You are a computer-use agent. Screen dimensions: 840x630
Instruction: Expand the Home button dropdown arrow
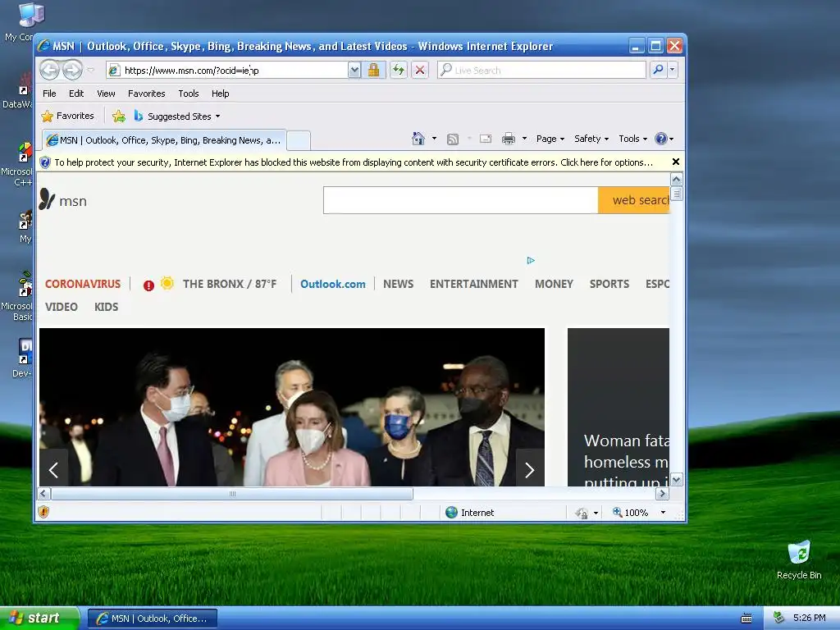tap(434, 139)
